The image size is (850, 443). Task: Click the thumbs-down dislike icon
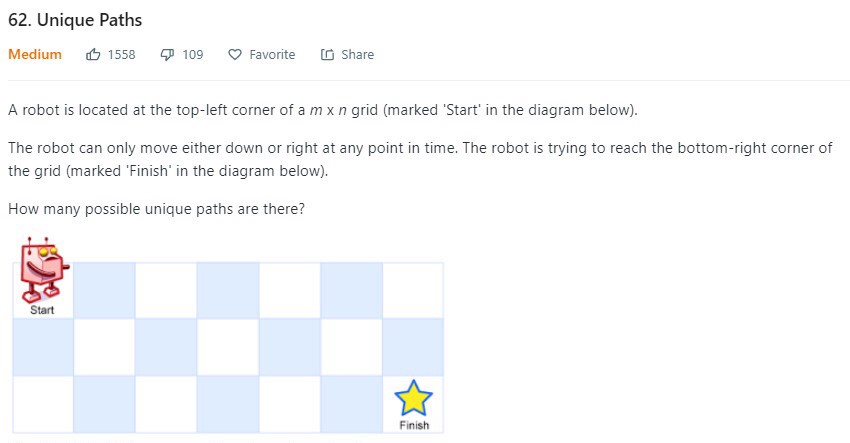168,54
